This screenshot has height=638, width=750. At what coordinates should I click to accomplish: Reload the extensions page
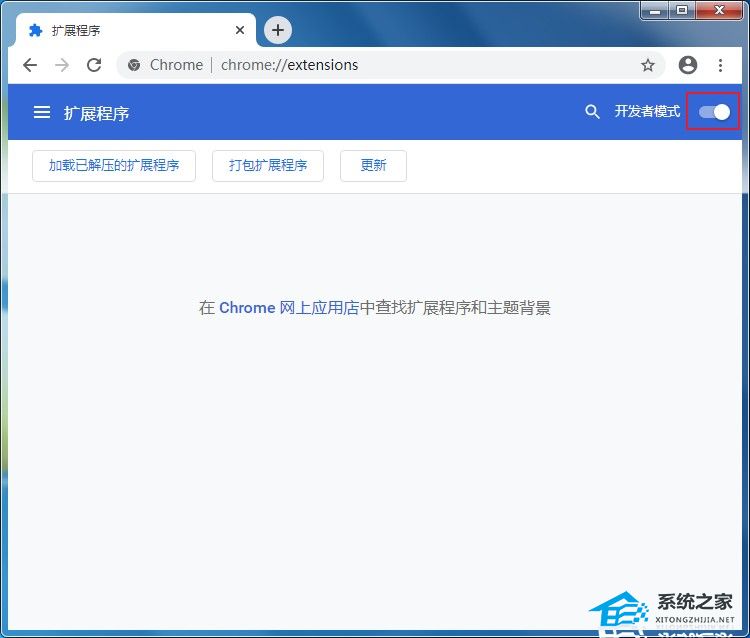click(94, 65)
